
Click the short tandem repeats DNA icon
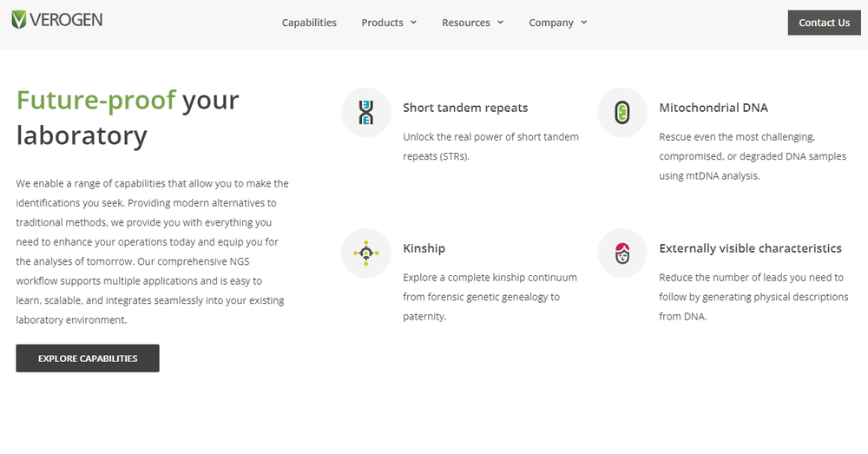point(366,113)
